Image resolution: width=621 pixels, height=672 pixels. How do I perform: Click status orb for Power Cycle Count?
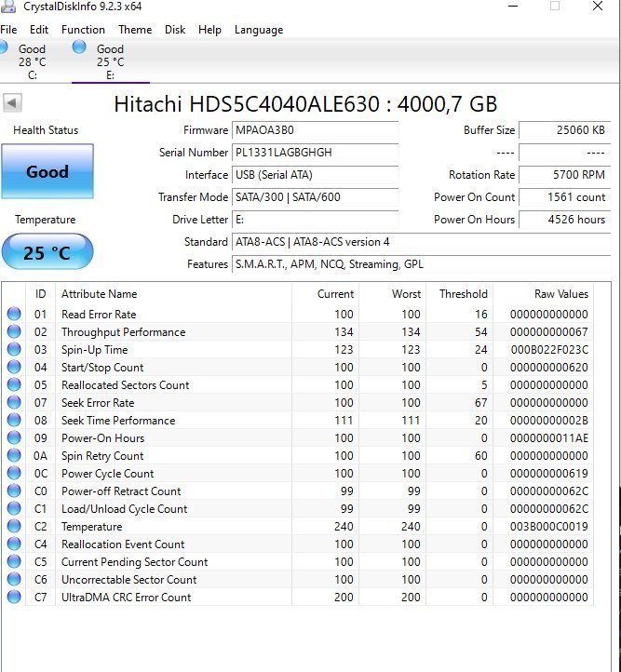(14, 473)
